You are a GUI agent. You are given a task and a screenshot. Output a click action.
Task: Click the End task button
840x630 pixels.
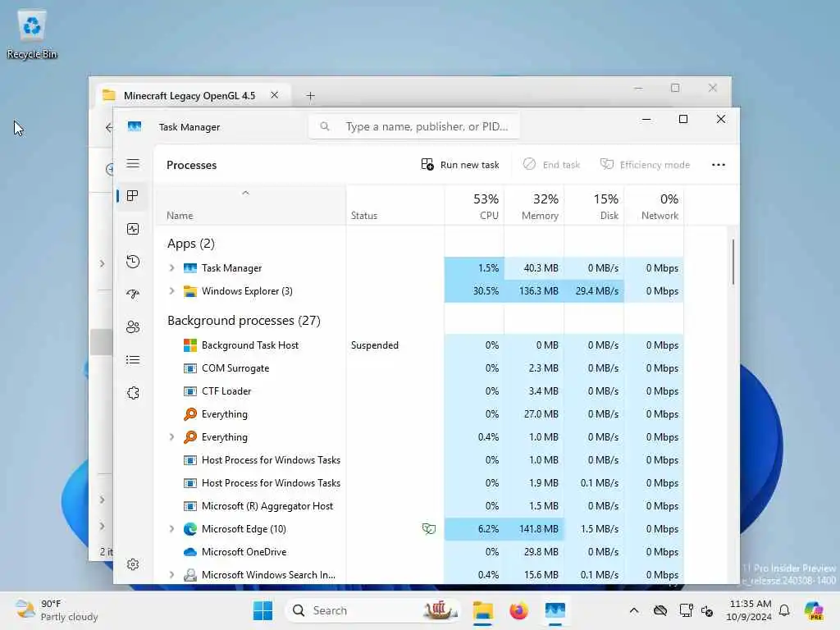coord(552,164)
